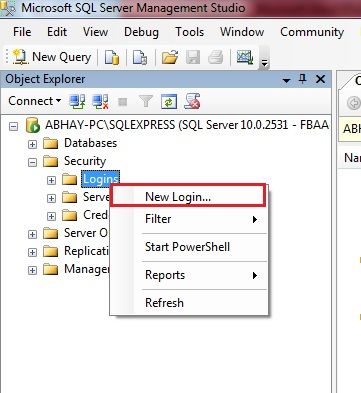The width and height of the screenshot is (361, 393).
Task: Open the Connect dropdown in Object Explorer
Action: pyautogui.click(x=35, y=101)
